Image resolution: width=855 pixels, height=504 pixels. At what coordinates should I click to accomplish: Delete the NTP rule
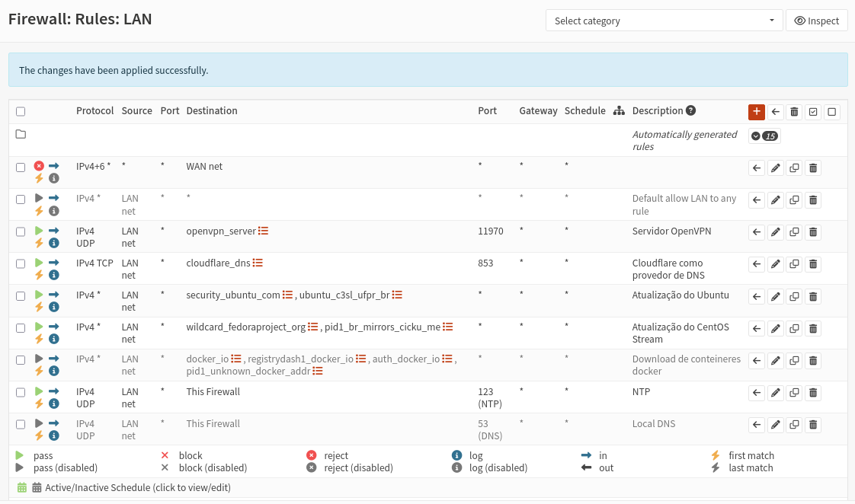813,393
